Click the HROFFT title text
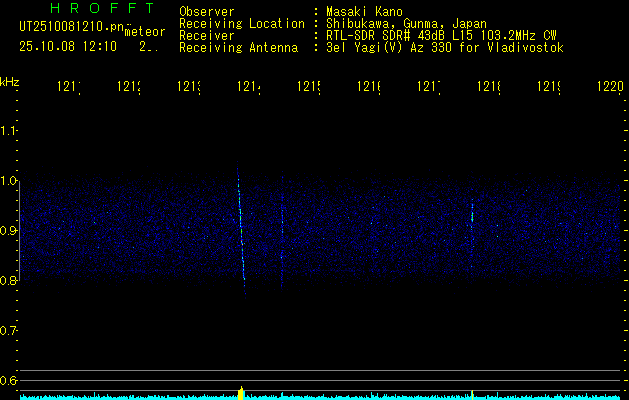The height and width of the screenshot is (400, 629). click(87, 10)
